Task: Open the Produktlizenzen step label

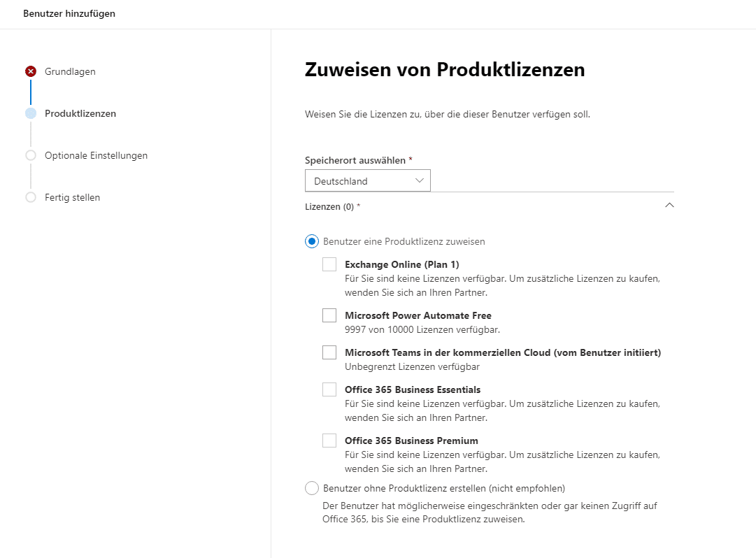Action: pyautogui.click(x=80, y=113)
